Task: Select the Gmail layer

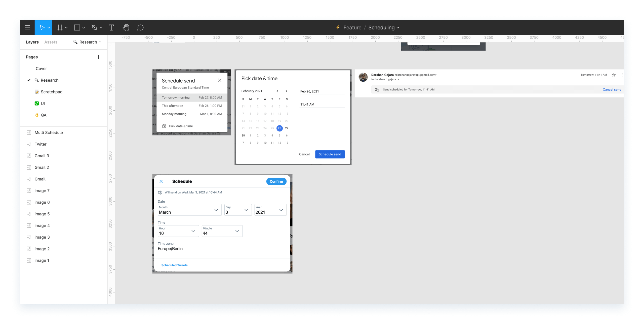Action: [x=40, y=179]
